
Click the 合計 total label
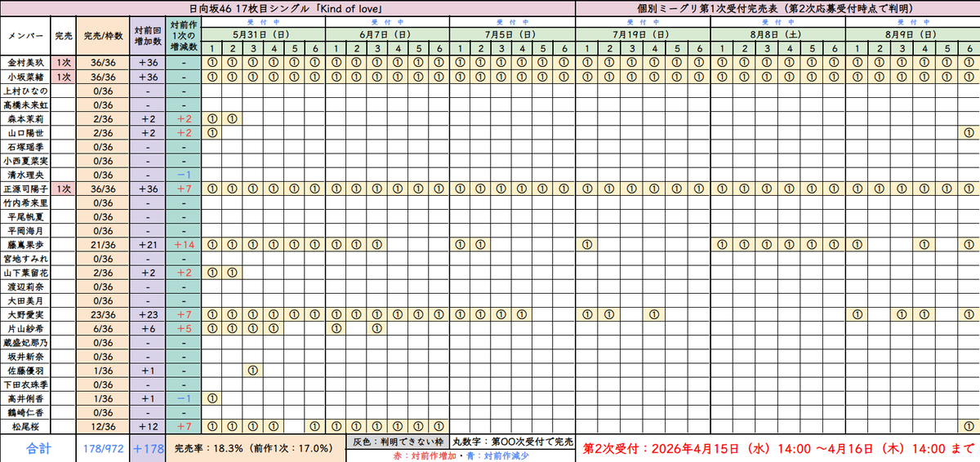coord(38,447)
